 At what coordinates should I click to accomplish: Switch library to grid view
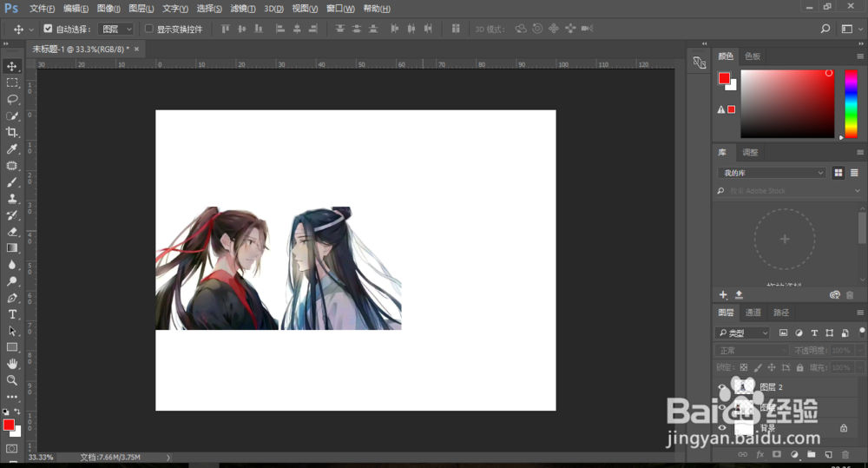(838, 173)
